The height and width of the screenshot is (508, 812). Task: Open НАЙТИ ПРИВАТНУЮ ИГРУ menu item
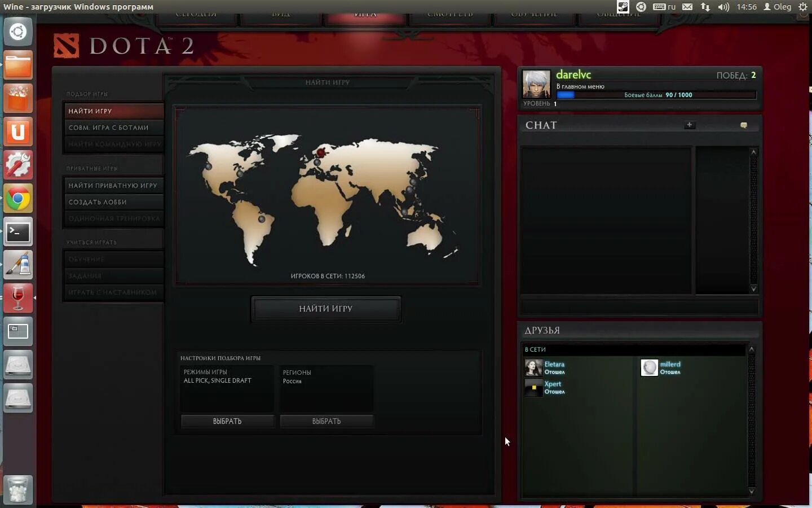113,185
